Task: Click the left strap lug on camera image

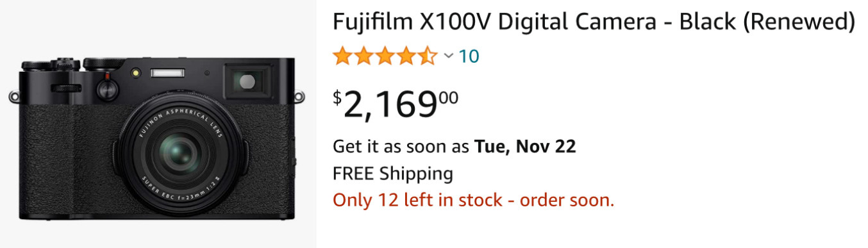Action: point(14,97)
